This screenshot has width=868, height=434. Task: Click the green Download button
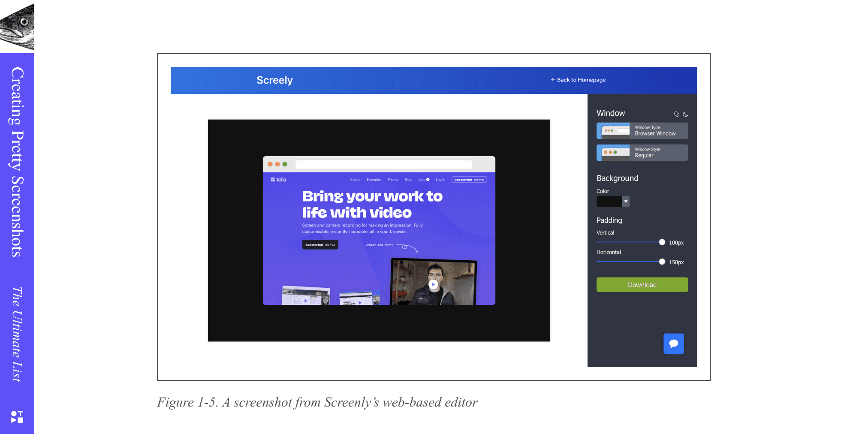point(642,285)
